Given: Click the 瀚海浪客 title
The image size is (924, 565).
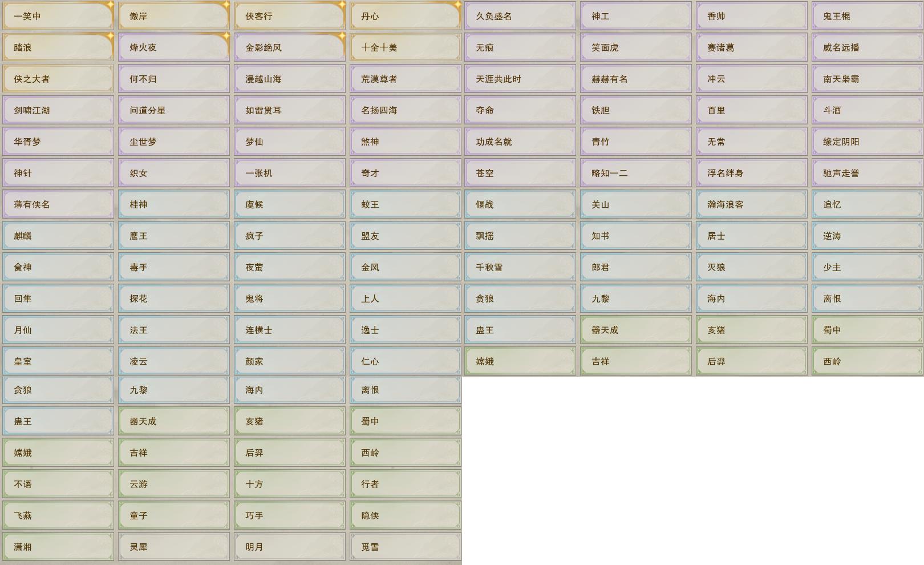Looking at the screenshot, I should tap(751, 204).
